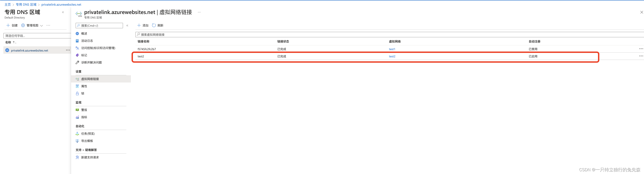Image resolution: width=644 pixels, height=174 pixels.
Task: Close the blade with the X
Action: click(642, 12)
